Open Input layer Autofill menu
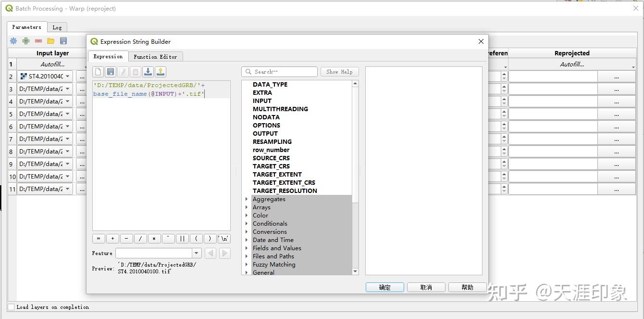The width and height of the screenshot is (644, 319). [52, 64]
